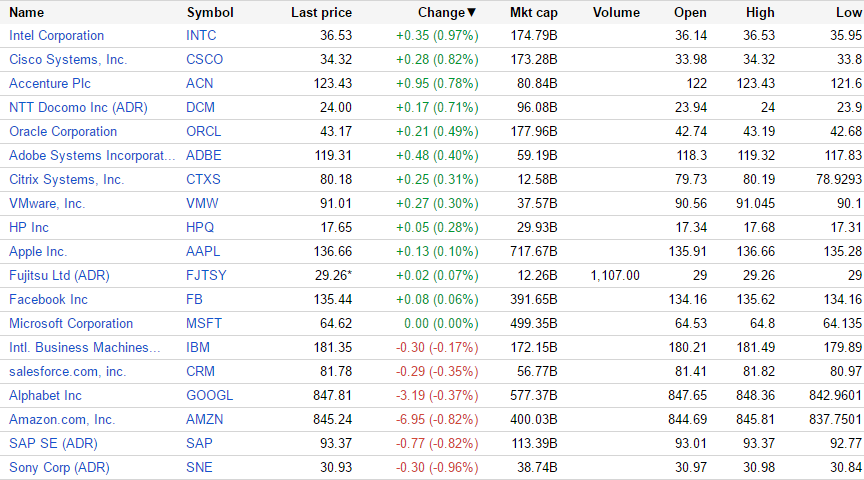Select the ORCL ticker symbol link
Image resolution: width=864 pixels, height=480 pixels.
204,131
